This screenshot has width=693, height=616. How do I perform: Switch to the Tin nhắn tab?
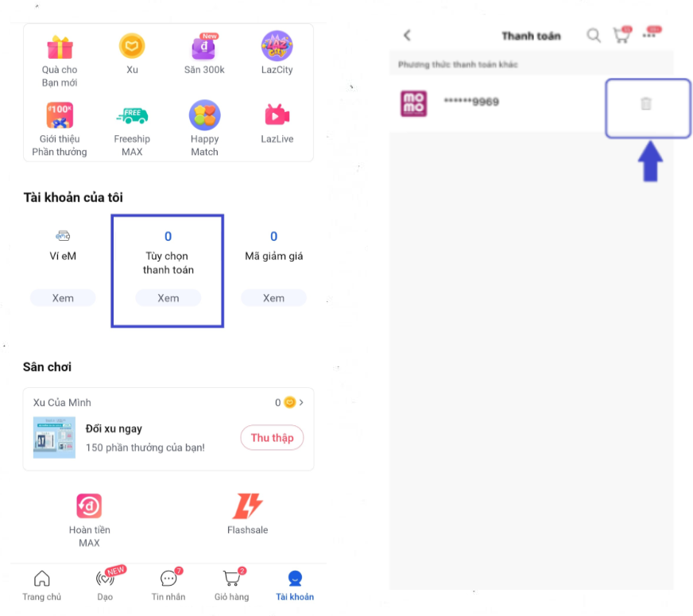[x=168, y=585]
